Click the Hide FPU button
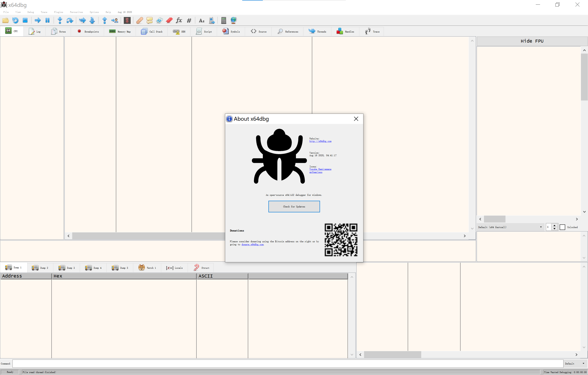Viewport: 588px width, 375px height. click(532, 41)
